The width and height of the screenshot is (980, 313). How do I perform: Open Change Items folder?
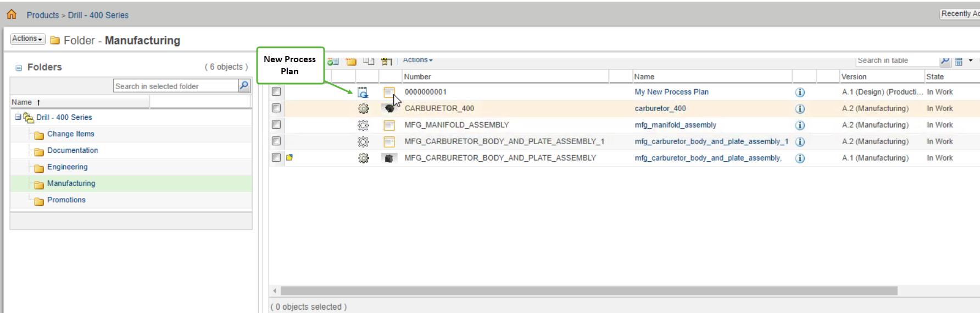click(x=70, y=134)
